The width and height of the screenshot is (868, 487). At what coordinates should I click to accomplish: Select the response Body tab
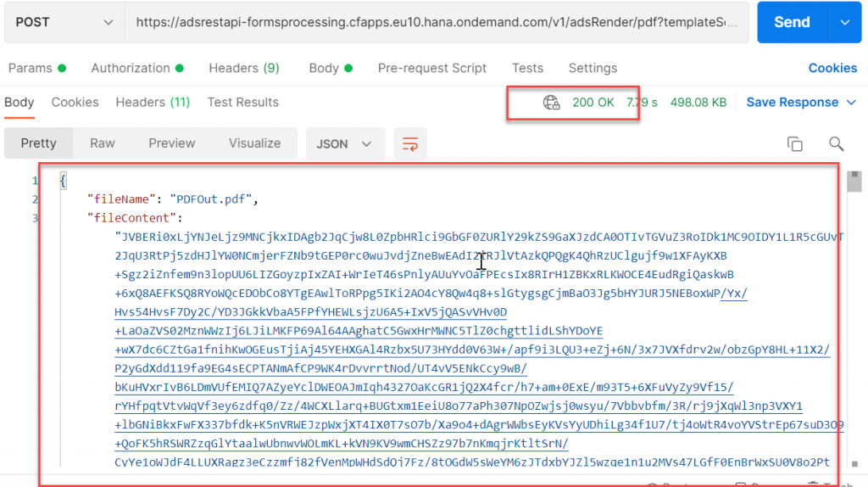19,103
